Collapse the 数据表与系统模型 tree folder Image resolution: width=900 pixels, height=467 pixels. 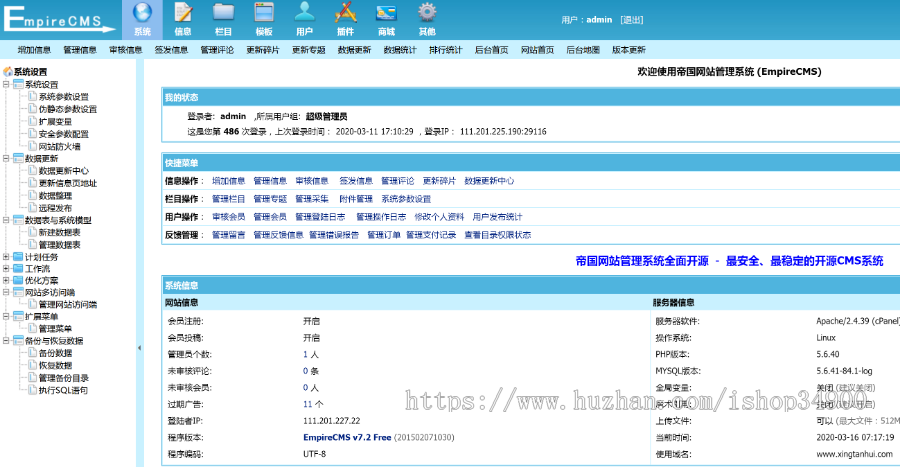6,220
